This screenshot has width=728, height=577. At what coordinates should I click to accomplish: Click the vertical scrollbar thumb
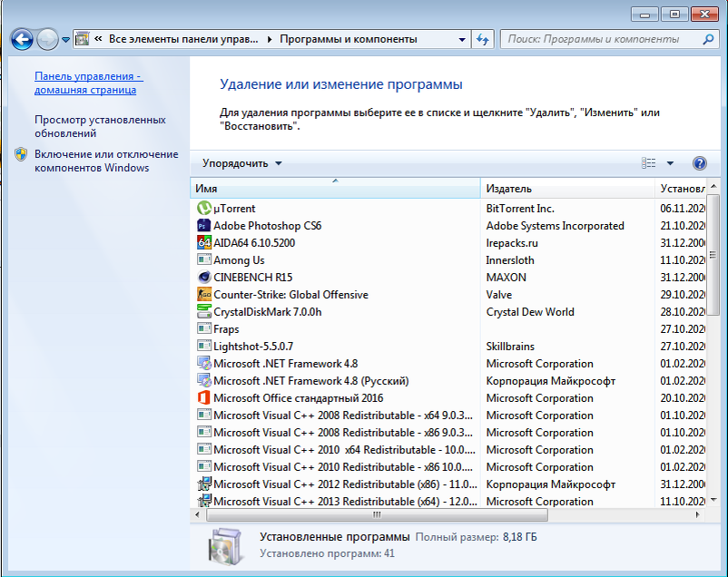coord(713,255)
